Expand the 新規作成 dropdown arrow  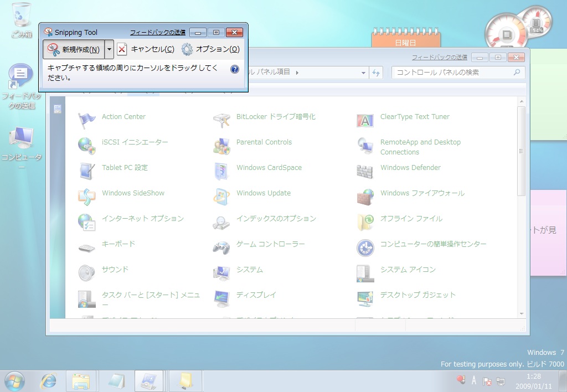pos(109,49)
